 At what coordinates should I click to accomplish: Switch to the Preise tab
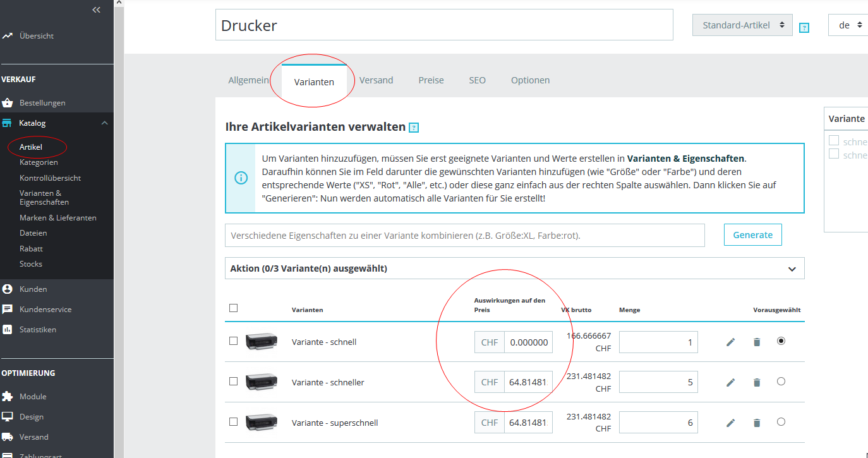pos(431,80)
